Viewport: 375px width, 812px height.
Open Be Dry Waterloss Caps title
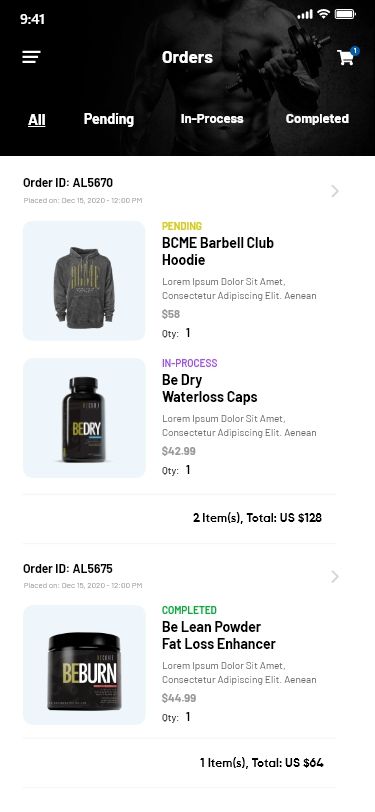[x=209, y=388]
